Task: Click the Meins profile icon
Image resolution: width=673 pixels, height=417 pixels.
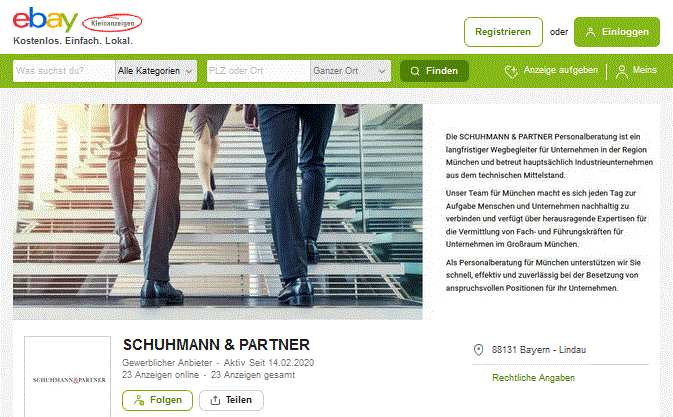Action: coord(621,71)
